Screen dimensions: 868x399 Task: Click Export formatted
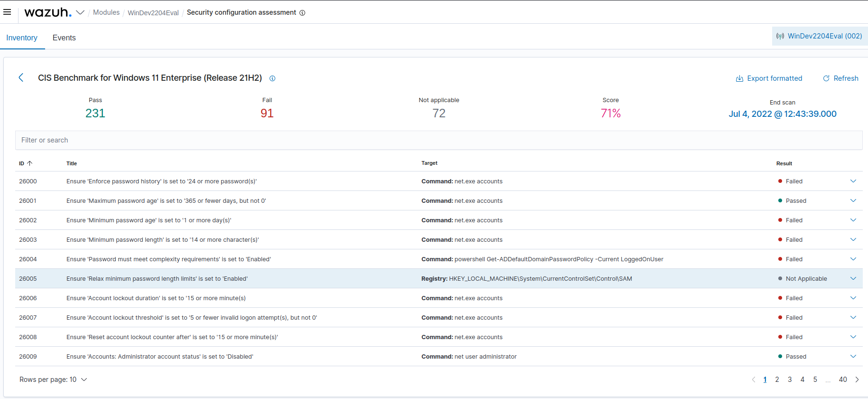[769, 78]
